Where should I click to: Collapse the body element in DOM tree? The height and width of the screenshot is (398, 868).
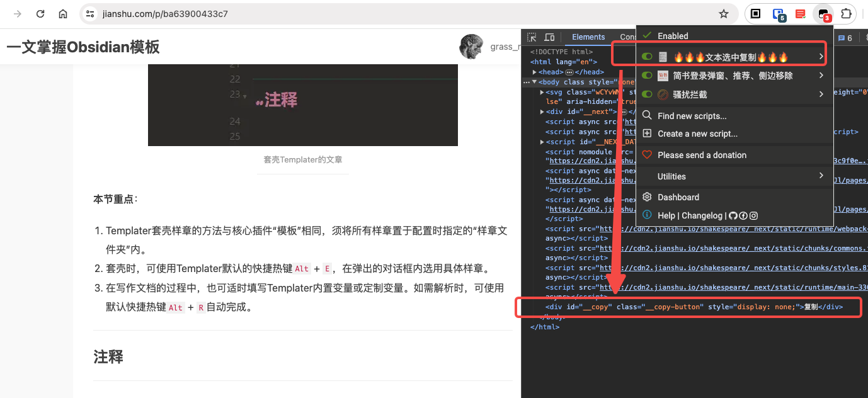pyautogui.click(x=534, y=82)
